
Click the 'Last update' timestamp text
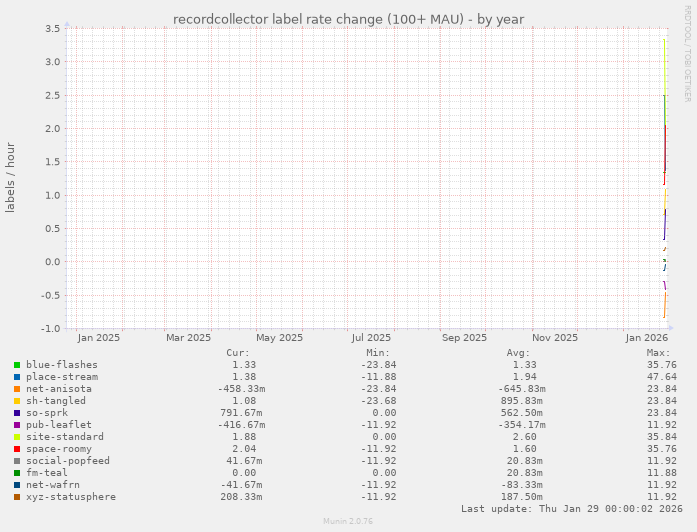point(572,509)
